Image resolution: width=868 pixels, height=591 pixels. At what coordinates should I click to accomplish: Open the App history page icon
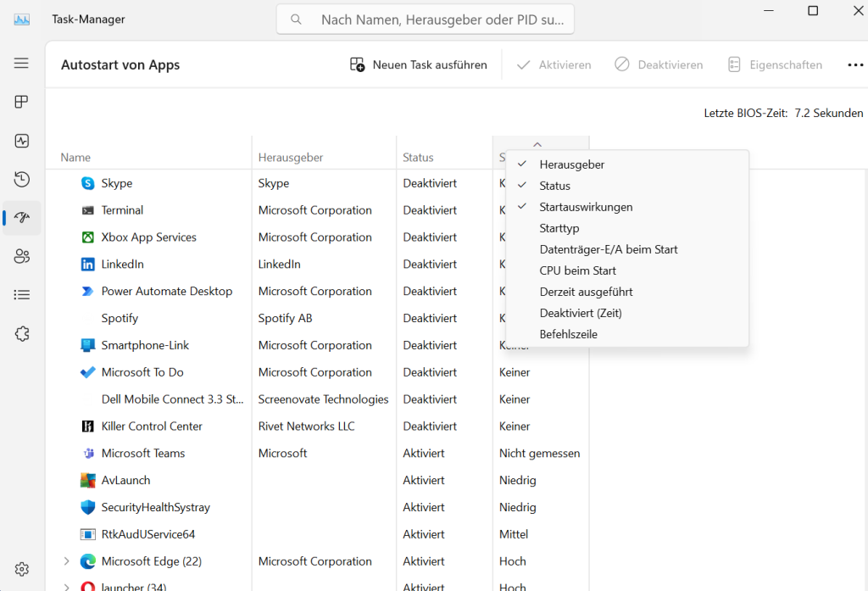(x=21, y=179)
